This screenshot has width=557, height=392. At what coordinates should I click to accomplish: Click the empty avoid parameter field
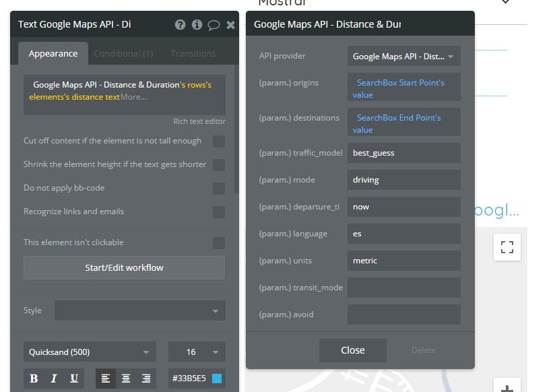click(x=404, y=315)
